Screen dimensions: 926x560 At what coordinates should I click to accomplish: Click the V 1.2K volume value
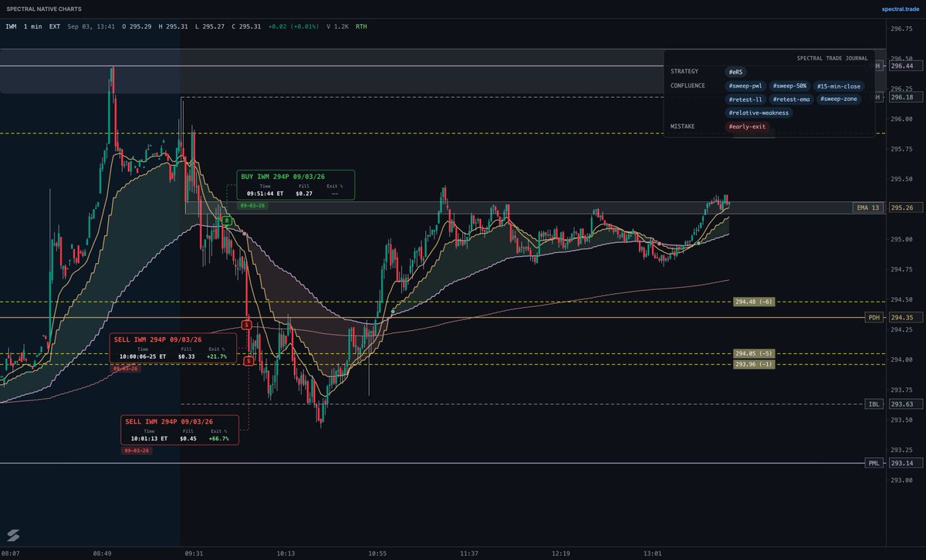pos(336,26)
